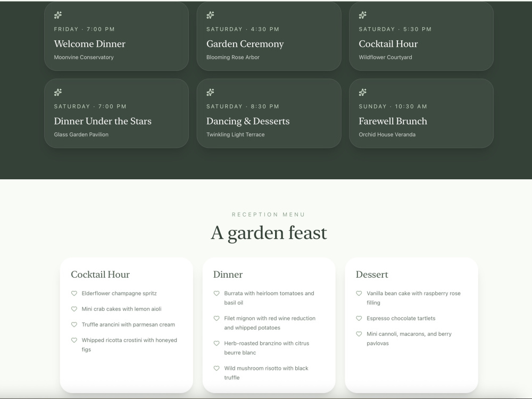Click heart icon beside Herb-roasted branzino
This screenshot has width=532, height=399.
click(x=217, y=343)
